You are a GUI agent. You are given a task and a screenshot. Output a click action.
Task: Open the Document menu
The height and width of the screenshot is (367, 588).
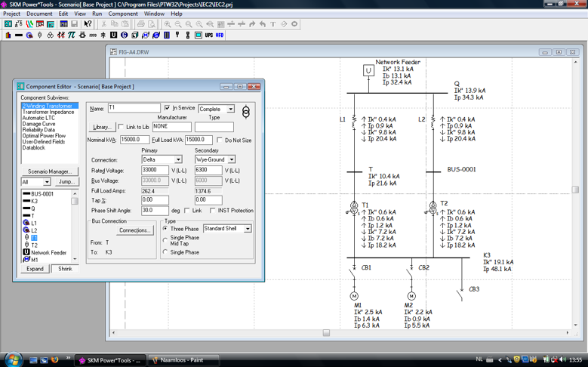point(39,14)
